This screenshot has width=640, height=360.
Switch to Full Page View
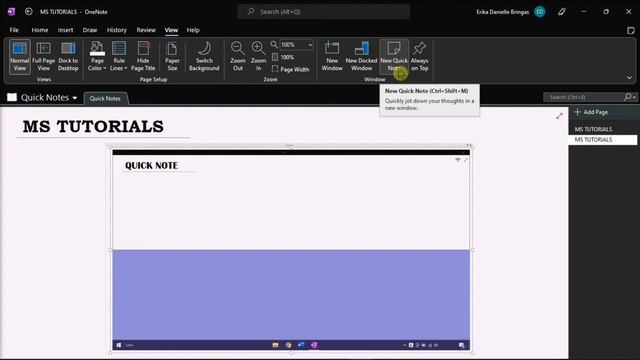[44, 56]
